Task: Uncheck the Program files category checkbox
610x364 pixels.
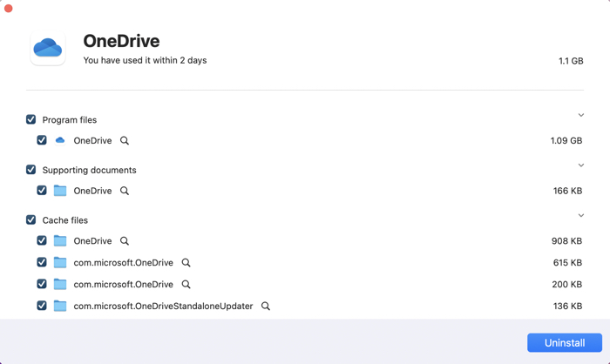Action: click(31, 119)
